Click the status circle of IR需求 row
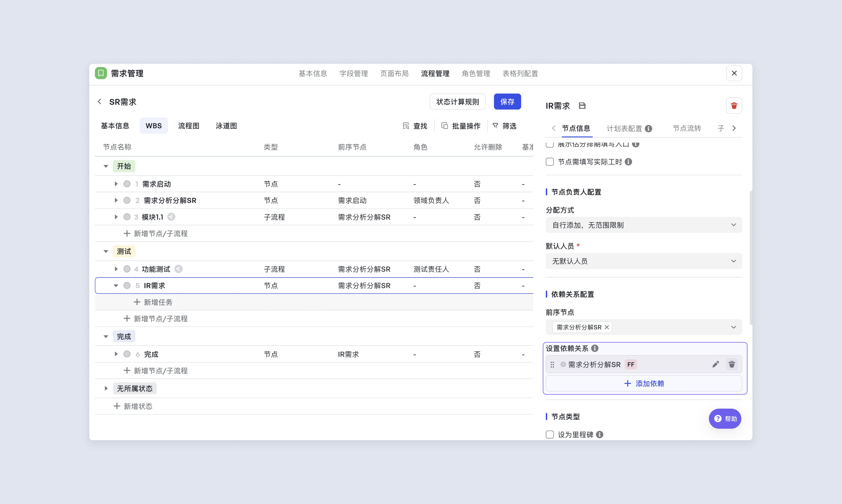 [x=127, y=285]
